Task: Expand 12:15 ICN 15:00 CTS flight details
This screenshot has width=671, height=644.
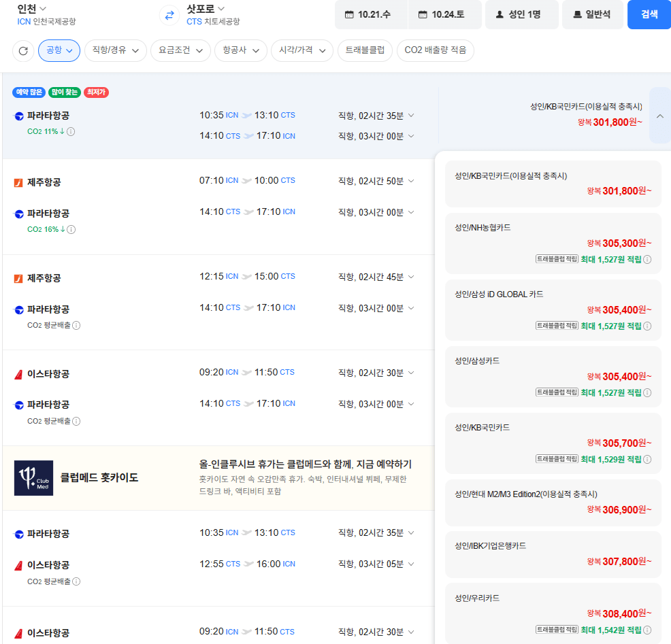Action: click(x=411, y=277)
